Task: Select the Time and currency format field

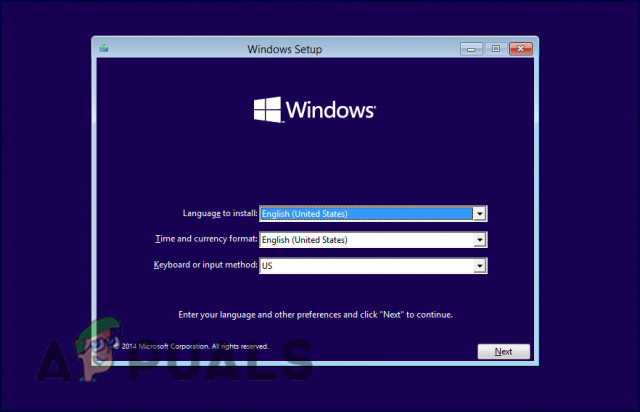Action: (x=373, y=240)
